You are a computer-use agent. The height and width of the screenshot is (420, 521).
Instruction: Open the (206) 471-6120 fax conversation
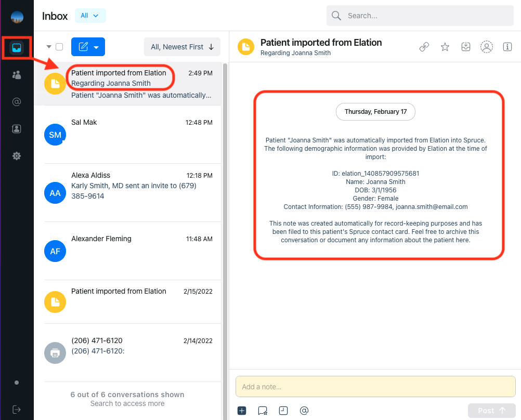click(128, 352)
